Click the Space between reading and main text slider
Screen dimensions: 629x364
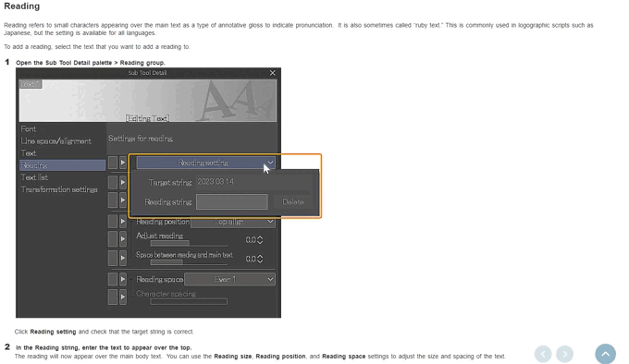[189, 262]
